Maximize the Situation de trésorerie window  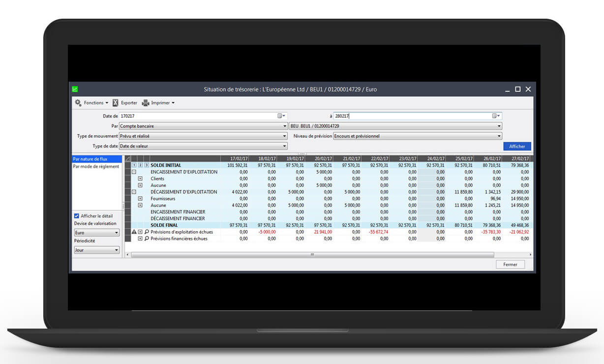(x=517, y=89)
